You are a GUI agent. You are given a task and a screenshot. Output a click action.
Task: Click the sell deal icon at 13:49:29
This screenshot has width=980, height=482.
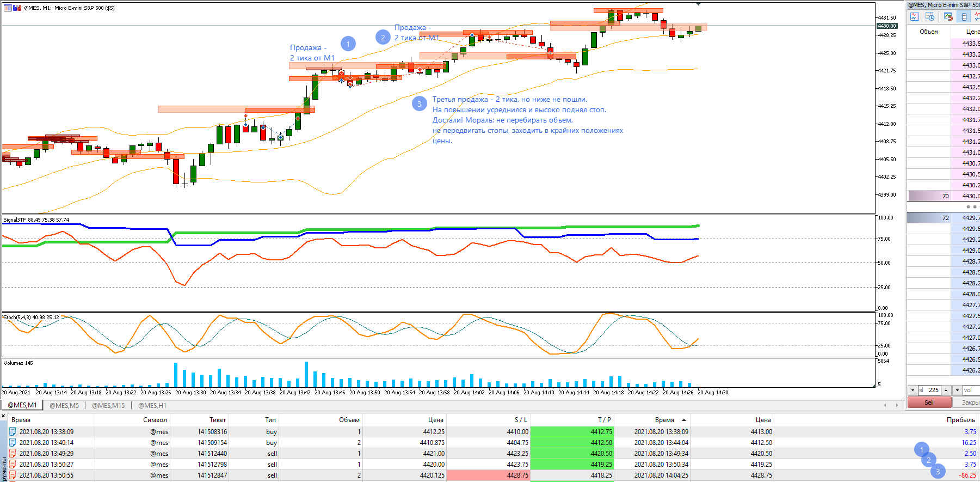(x=13, y=453)
